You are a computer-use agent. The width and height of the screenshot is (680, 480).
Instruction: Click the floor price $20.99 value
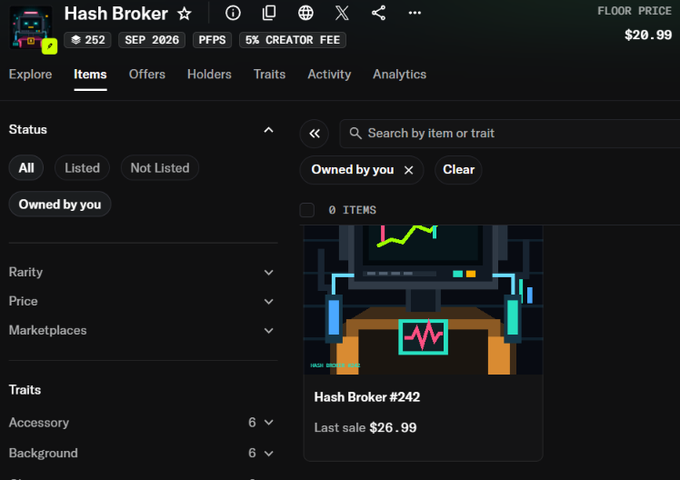point(648,35)
